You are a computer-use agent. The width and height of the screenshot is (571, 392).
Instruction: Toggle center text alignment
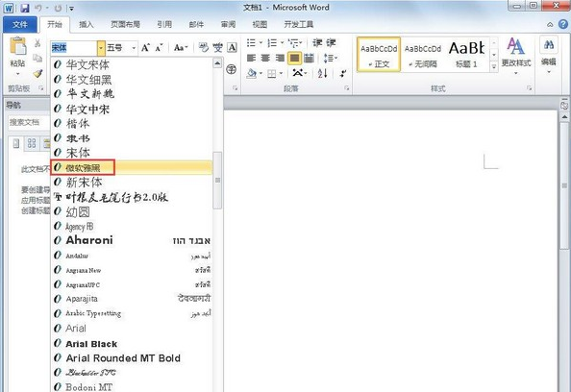(265, 58)
